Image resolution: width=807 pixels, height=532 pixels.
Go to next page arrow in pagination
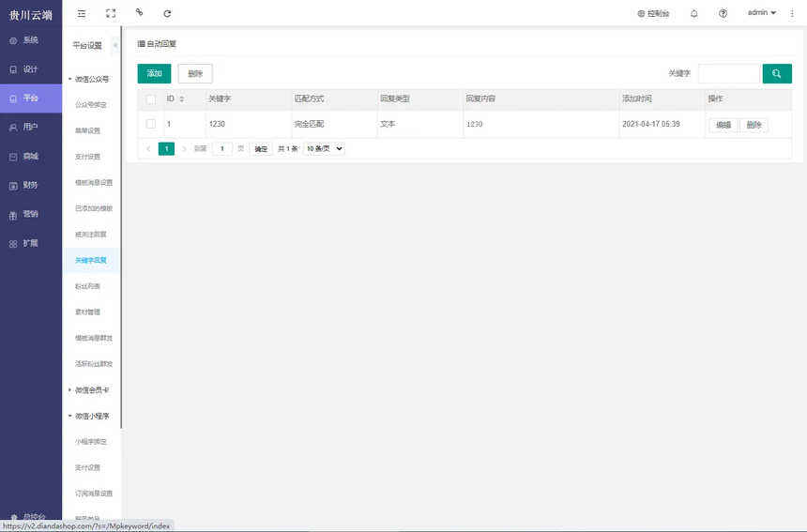[x=184, y=148]
